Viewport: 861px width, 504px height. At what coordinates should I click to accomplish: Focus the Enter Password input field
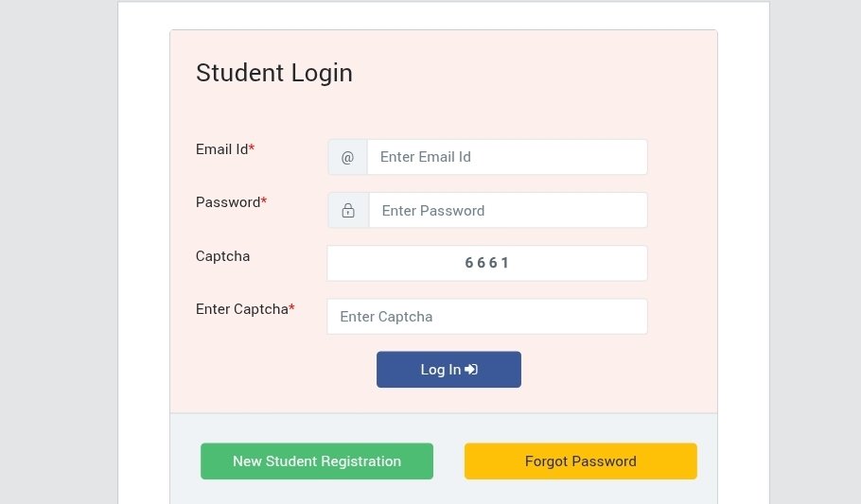point(507,211)
